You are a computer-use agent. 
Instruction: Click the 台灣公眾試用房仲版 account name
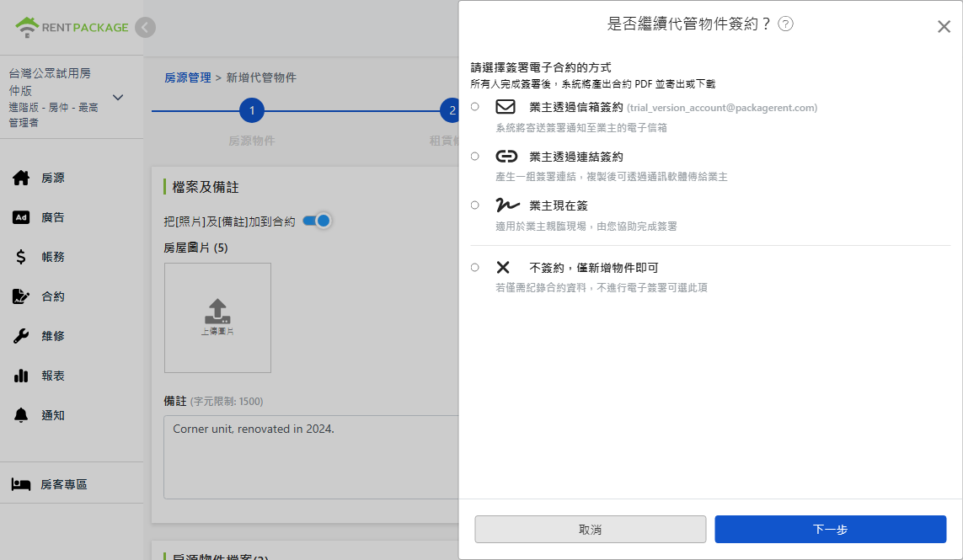[x=49, y=82]
